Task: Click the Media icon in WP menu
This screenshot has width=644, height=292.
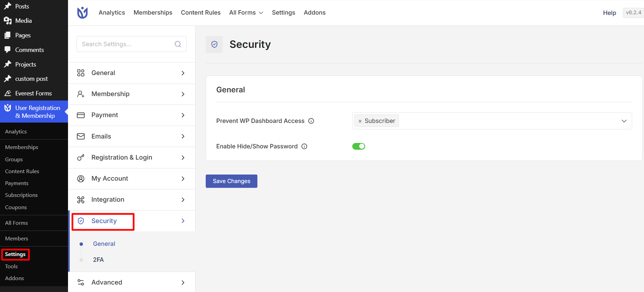Action: (7, 21)
